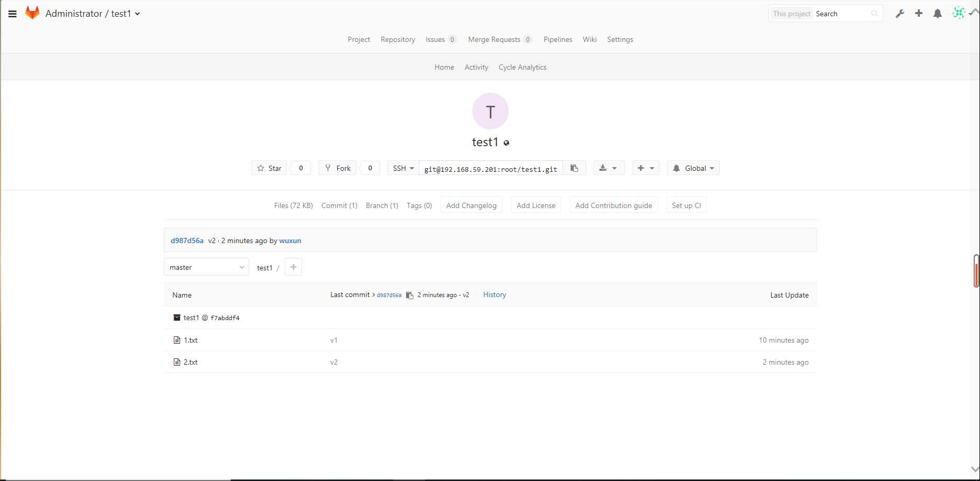Viewport: 980px width, 481px height.
Task: Open the user avatar menu
Action: point(959,13)
